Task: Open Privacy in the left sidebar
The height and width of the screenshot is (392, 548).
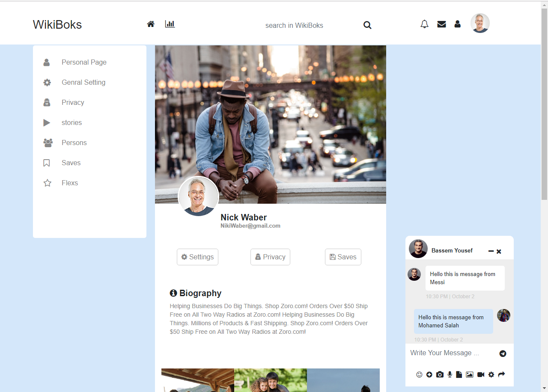Action: coord(73,102)
